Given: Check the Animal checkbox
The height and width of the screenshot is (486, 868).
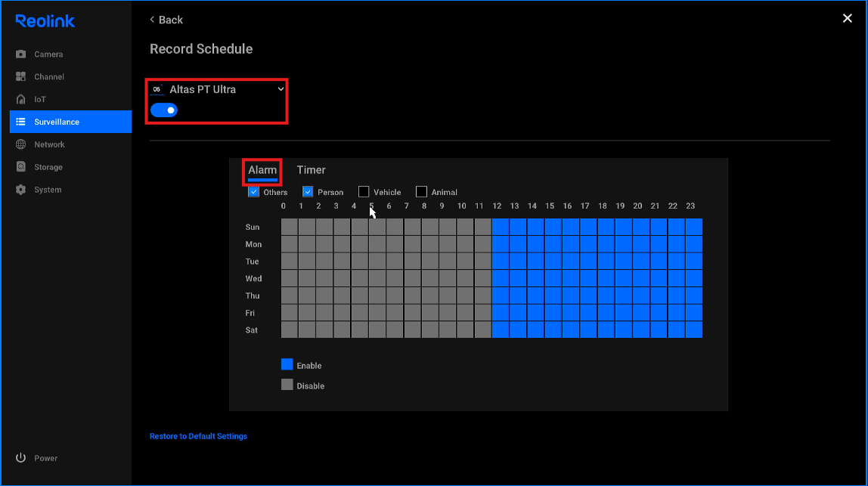Looking at the screenshot, I should (x=421, y=192).
